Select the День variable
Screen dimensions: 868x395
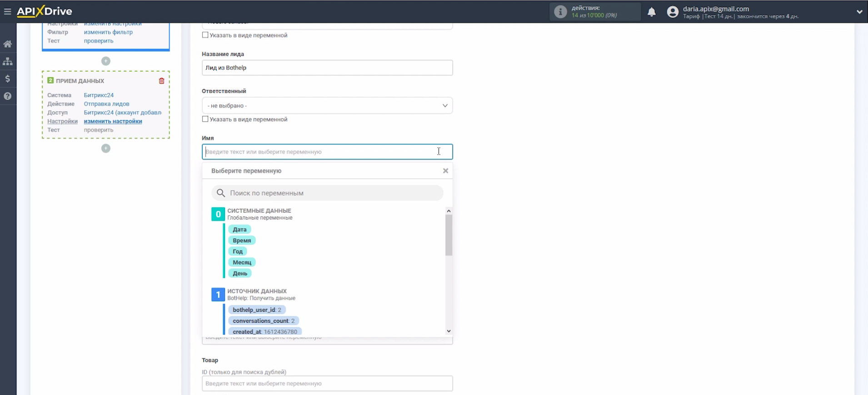pos(240,273)
